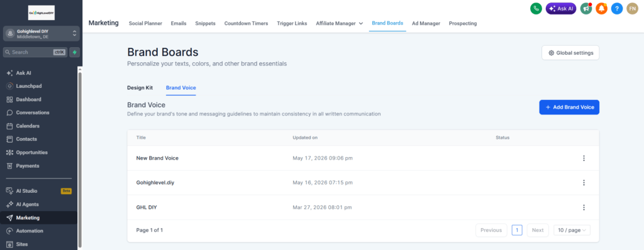Click the Updated on column header
644x250 pixels.
(x=305, y=138)
